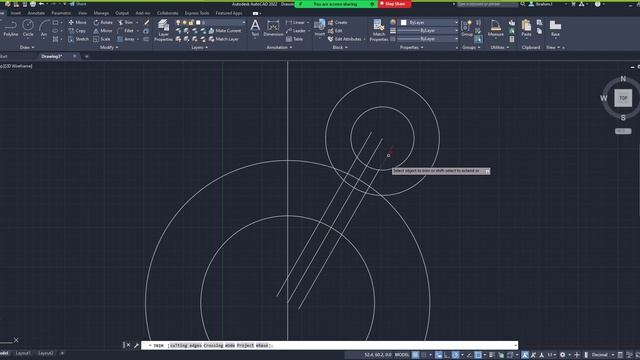Click the Scale tool

point(102,39)
